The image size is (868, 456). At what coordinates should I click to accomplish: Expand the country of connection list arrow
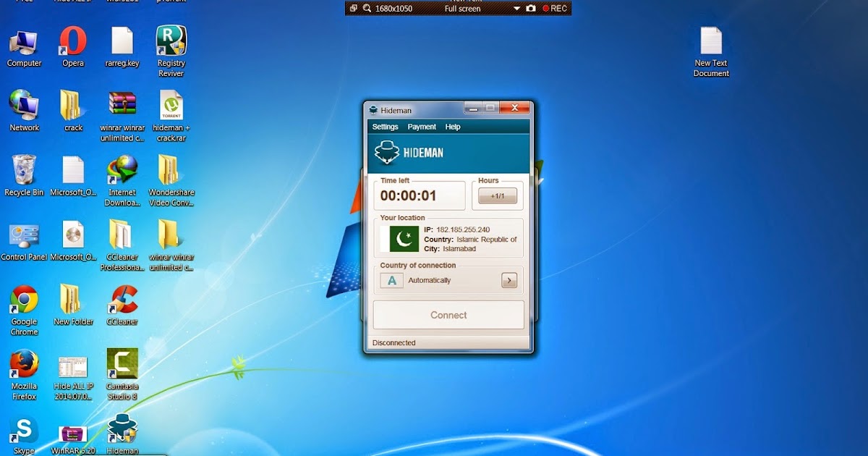click(509, 280)
